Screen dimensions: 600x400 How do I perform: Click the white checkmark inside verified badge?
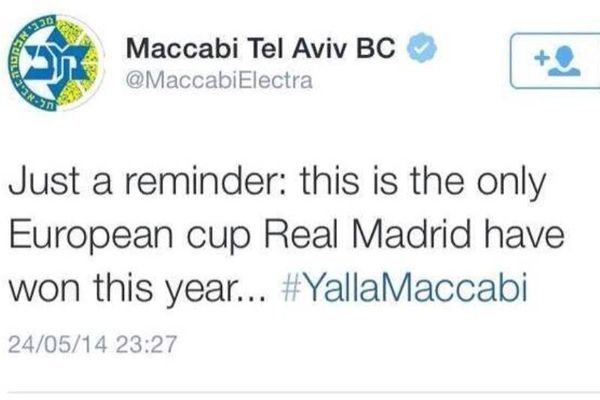421,48
